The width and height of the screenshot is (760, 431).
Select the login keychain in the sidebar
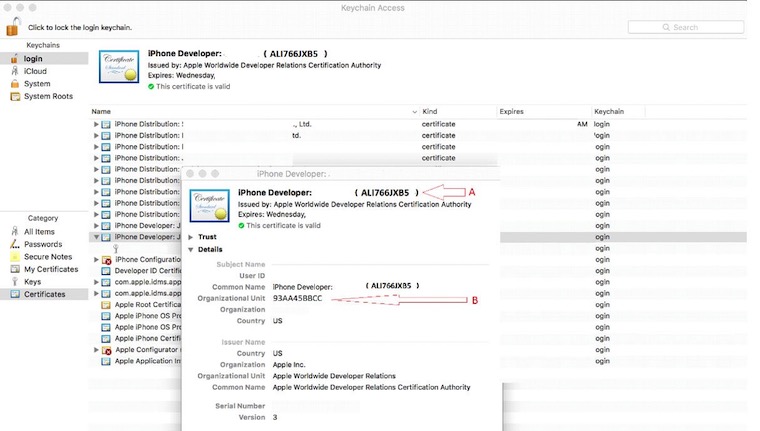32,59
